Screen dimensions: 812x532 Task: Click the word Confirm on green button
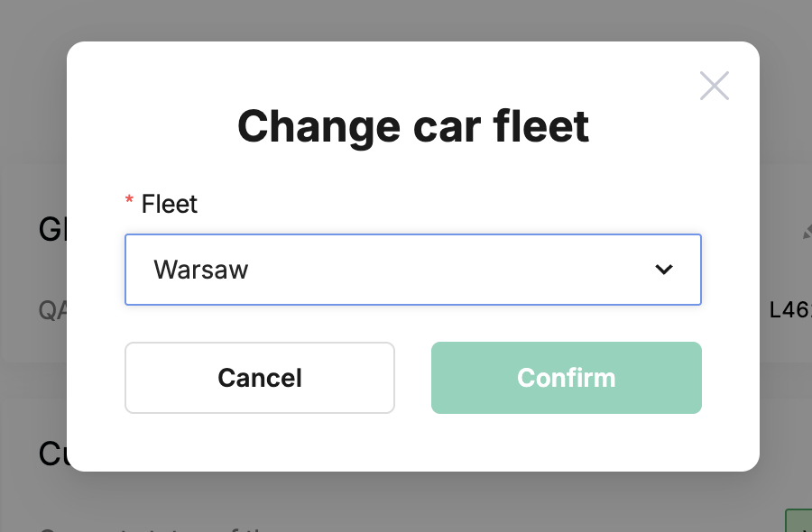566,378
